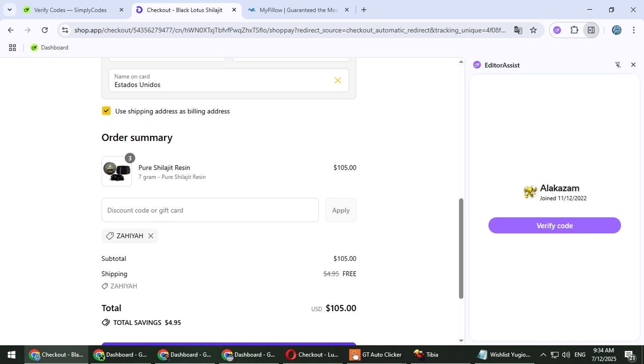Click the struck-through $4.95 shipping price
Viewport: 644px width, 364px height.
coord(331,274)
